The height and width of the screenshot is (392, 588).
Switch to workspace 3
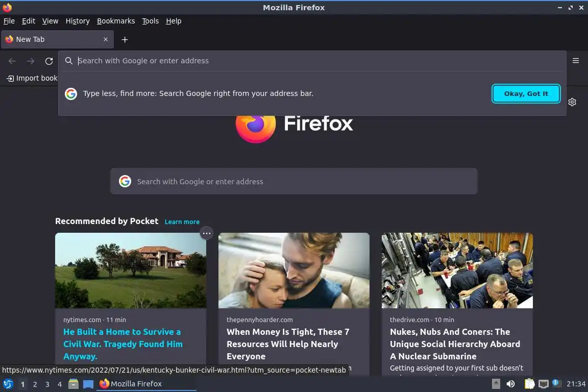(x=47, y=384)
